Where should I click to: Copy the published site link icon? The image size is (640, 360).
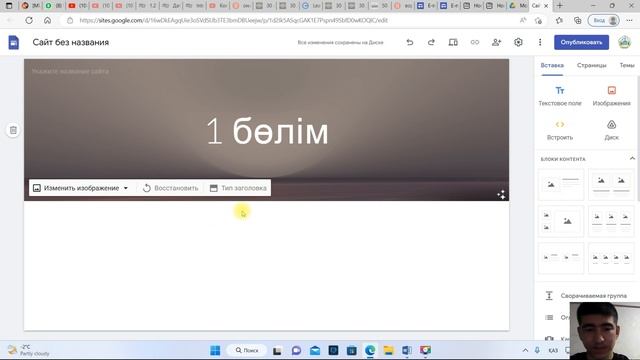tap(475, 42)
